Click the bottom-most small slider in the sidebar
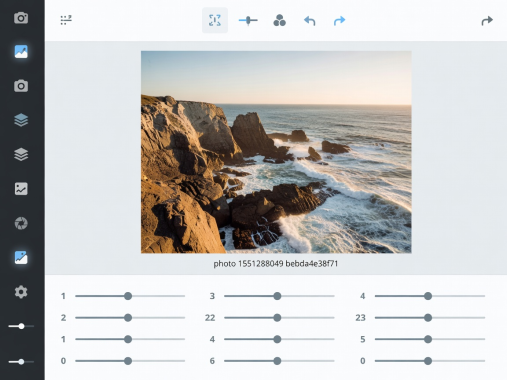The height and width of the screenshot is (380, 507). click(21, 362)
